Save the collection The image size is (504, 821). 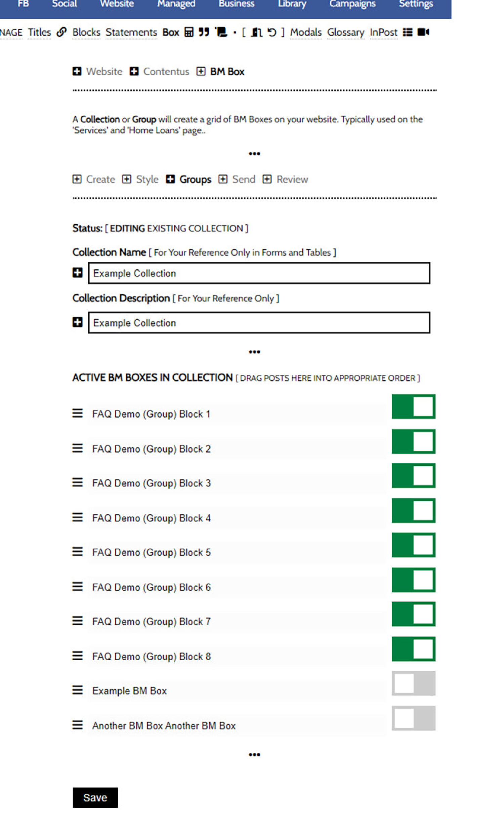coord(95,797)
